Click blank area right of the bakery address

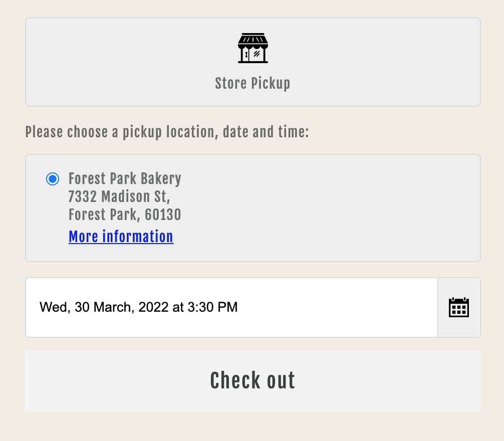[x=331, y=205]
